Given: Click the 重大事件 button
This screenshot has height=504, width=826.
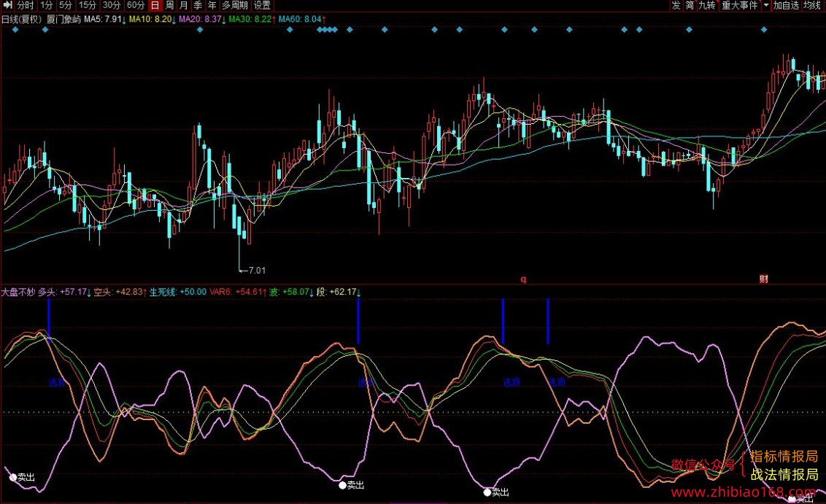Looking at the screenshot, I should tap(740, 5).
